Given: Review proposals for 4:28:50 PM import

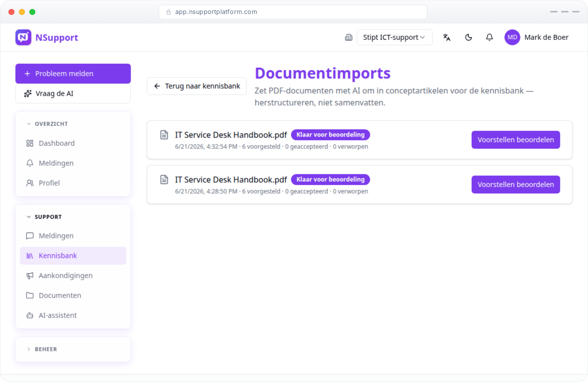Looking at the screenshot, I should 516,185.
